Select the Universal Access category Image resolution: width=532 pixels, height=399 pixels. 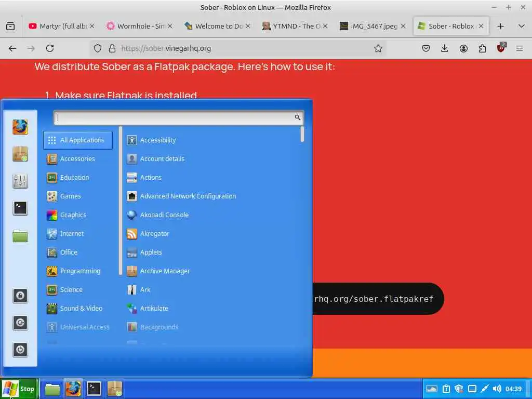78,327
